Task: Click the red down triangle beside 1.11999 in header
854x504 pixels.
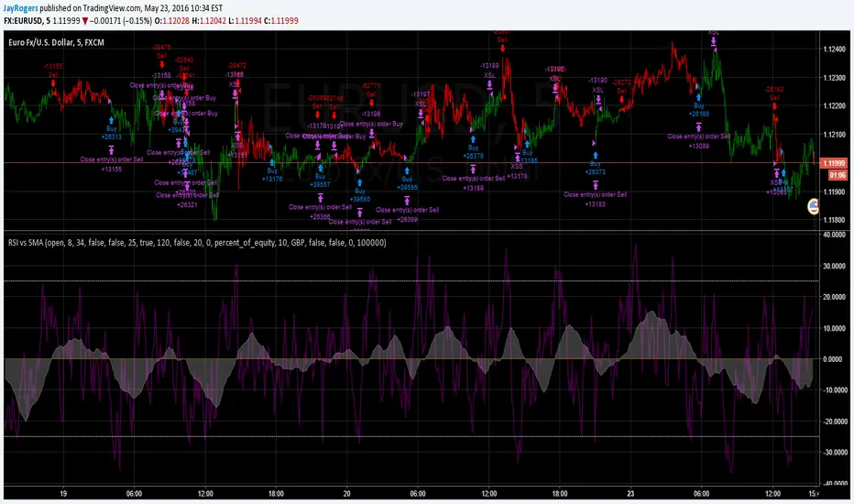Action: pos(84,21)
